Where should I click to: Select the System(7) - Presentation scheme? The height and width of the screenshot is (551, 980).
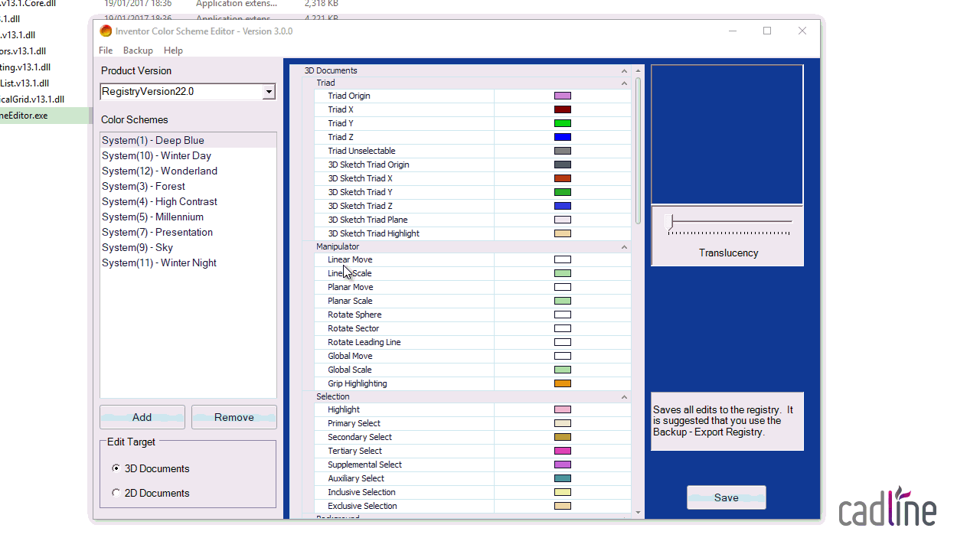click(x=188, y=232)
